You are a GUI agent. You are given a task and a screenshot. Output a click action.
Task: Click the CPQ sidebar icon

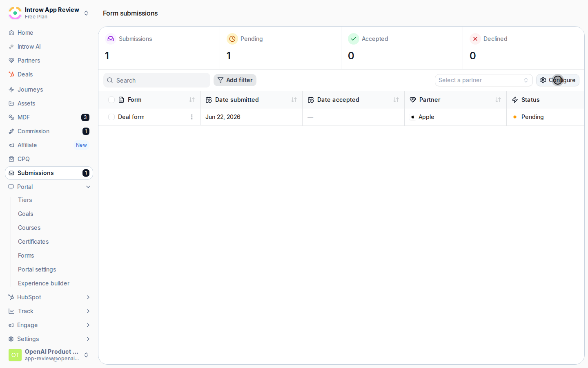[x=11, y=159]
